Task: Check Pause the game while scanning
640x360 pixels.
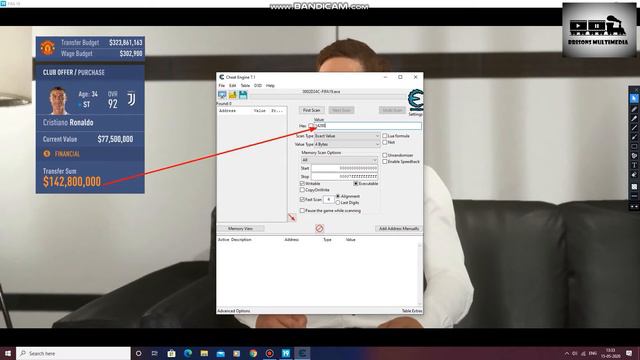Action: pyautogui.click(x=302, y=211)
